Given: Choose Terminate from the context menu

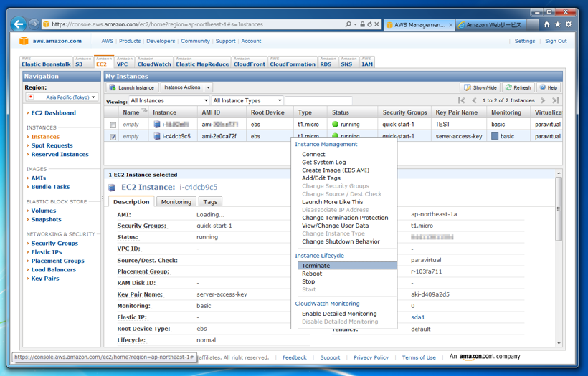Looking at the screenshot, I should pos(316,266).
